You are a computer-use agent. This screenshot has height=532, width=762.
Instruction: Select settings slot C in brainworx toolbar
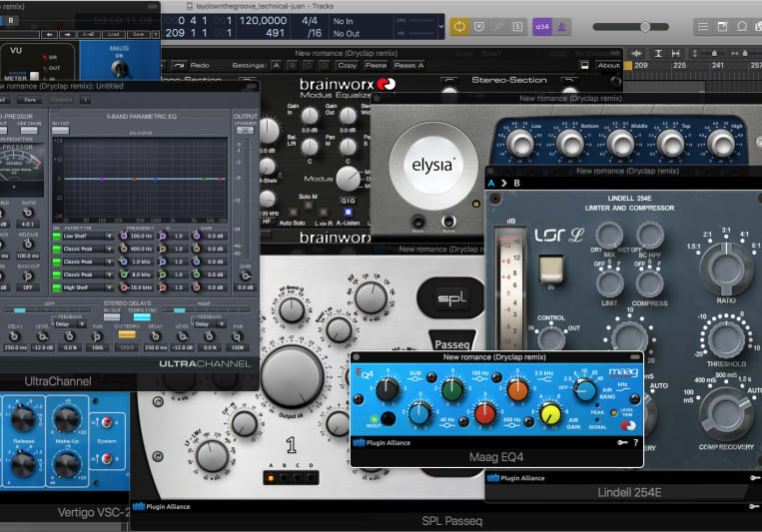[x=309, y=65]
